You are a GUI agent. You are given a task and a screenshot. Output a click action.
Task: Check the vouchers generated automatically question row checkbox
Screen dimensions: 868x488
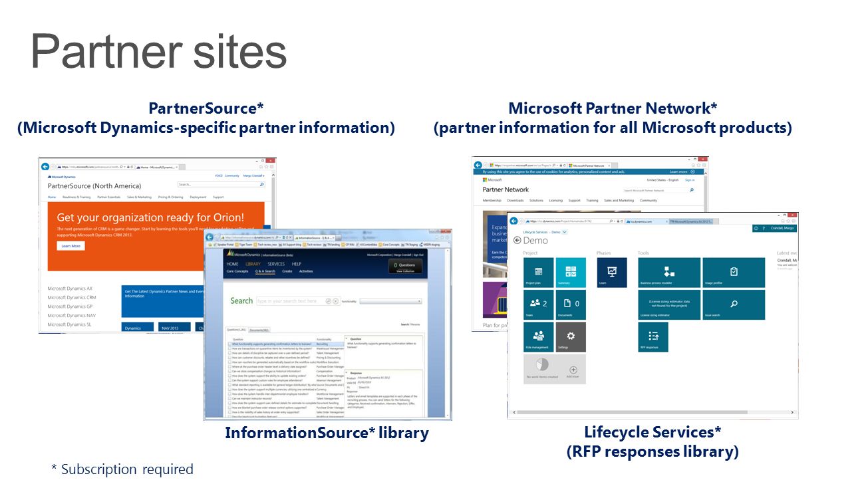(229, 362)
